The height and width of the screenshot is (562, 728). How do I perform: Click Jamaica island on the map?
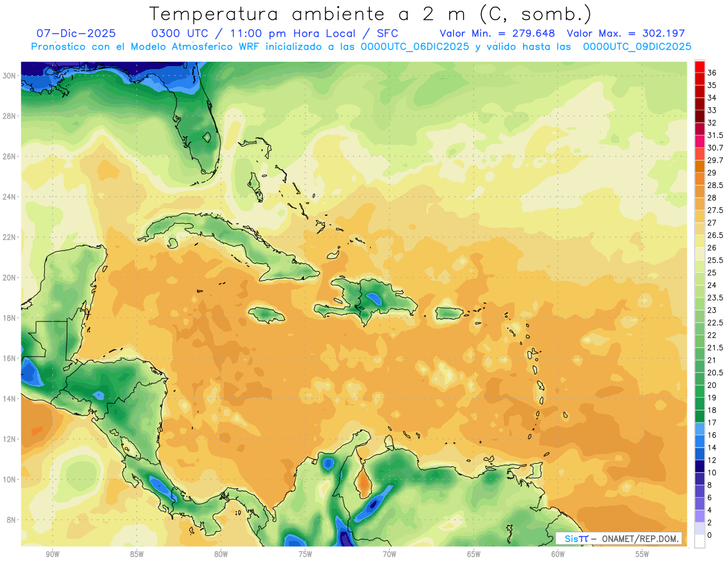pyautogui.click(x=267, y=315)
